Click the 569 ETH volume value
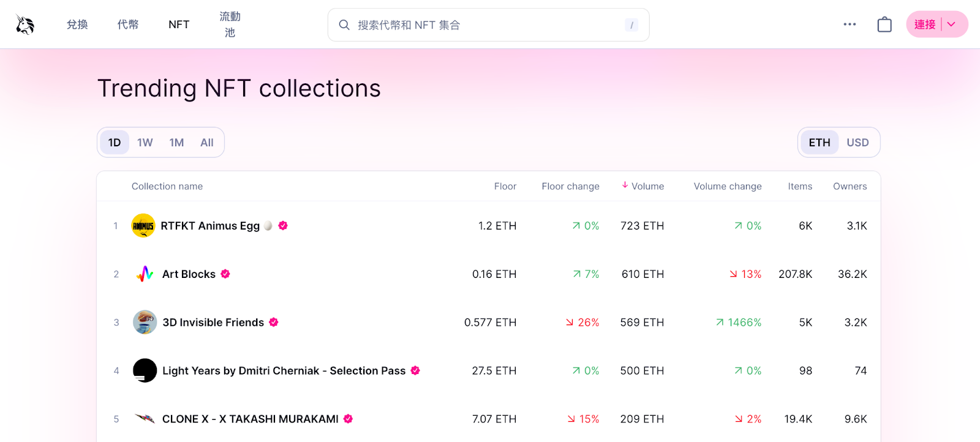 pos(642,323)
